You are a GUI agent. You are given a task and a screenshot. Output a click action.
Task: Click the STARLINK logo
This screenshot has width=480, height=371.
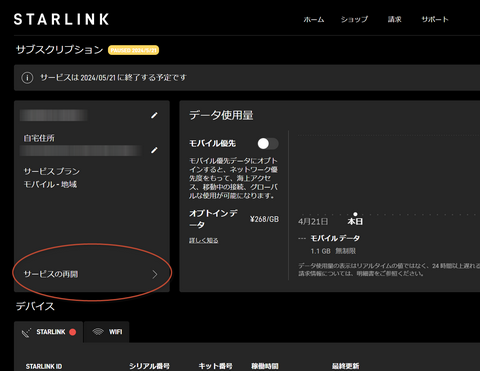click(x=61, y=19)
